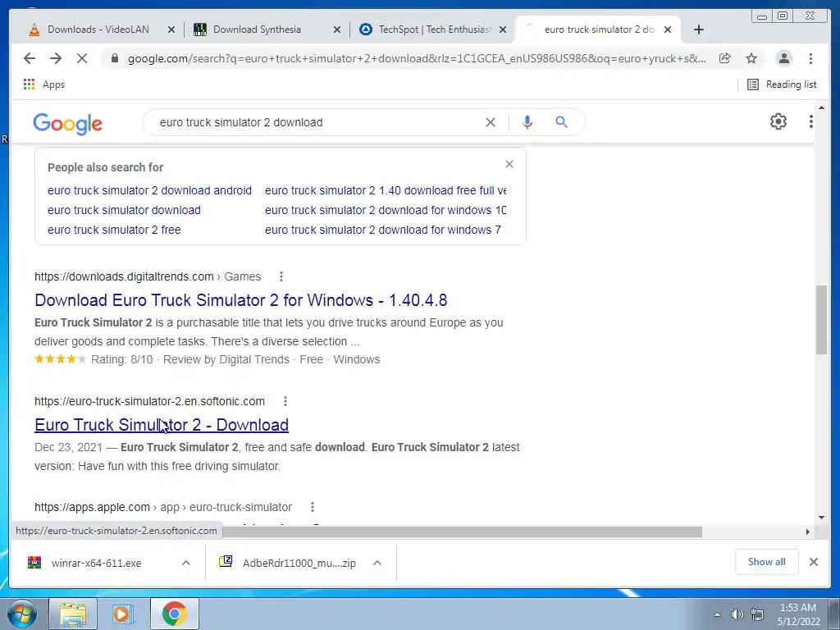Click the Google logo

click(67, 123)
